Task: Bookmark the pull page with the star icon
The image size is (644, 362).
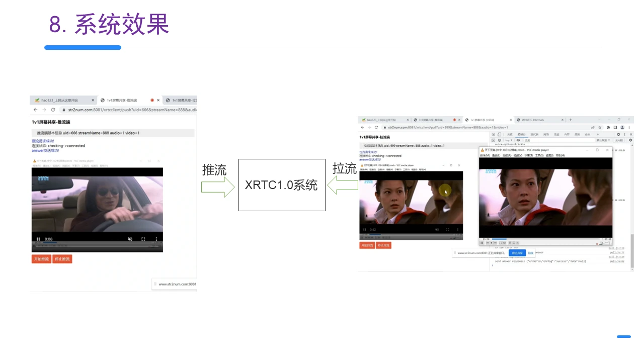Action: click(600, 127)
